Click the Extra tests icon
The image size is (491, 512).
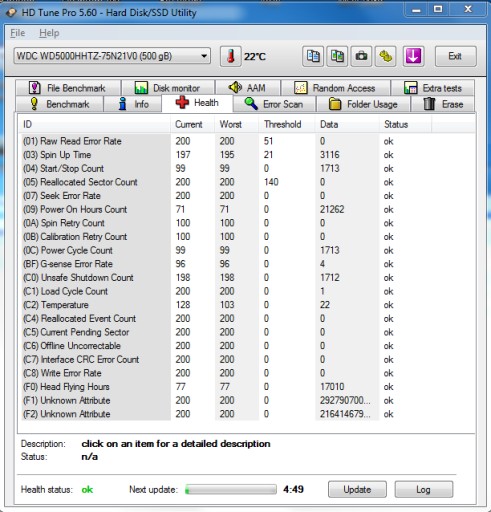410,88
